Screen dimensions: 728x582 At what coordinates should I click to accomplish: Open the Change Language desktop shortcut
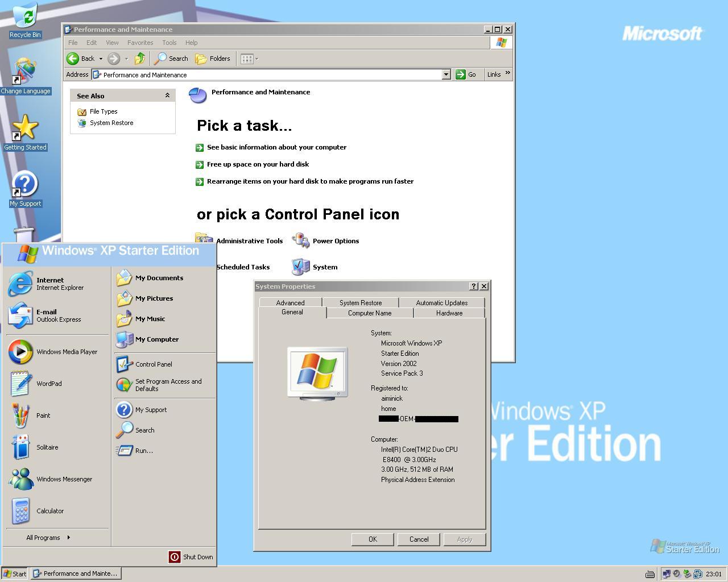[25, 77]
